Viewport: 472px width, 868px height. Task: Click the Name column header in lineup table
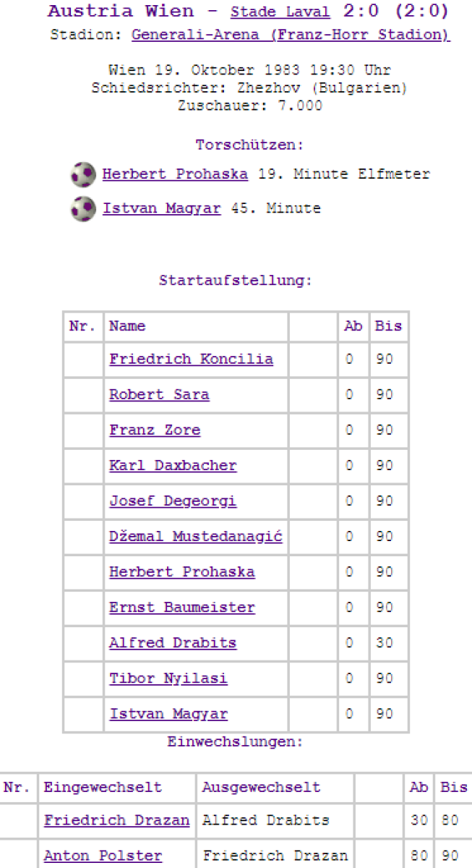[x=127, y=326]
